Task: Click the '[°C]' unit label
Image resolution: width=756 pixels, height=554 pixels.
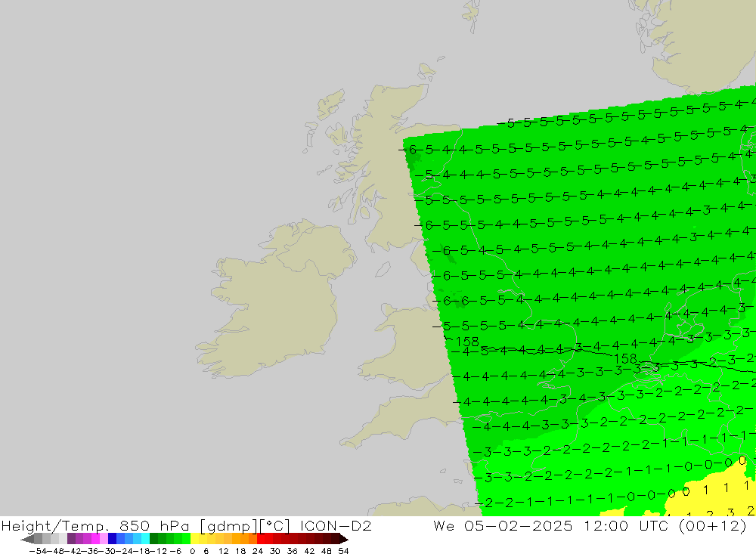Action: [x=275, y=525]
